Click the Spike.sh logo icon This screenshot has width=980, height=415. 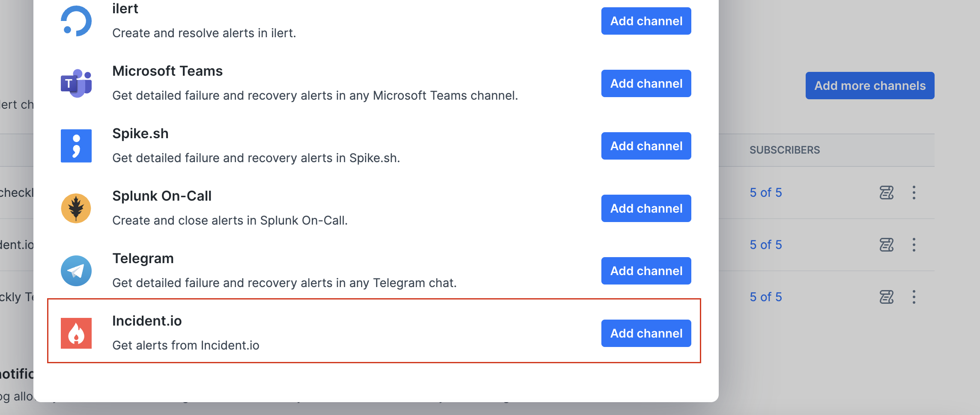pos(76,146)
